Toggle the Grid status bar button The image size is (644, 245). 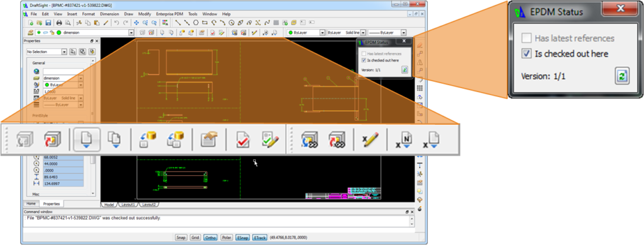pos(195,237)
